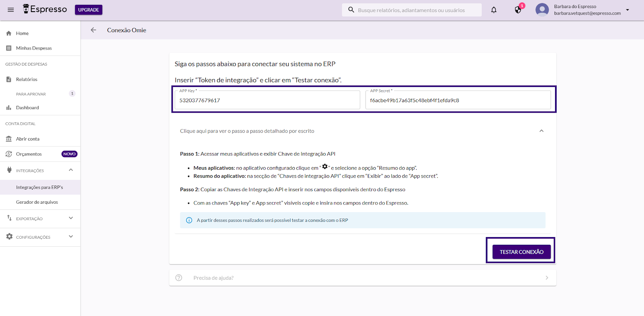Click into the APP Key field

[267, 100]
